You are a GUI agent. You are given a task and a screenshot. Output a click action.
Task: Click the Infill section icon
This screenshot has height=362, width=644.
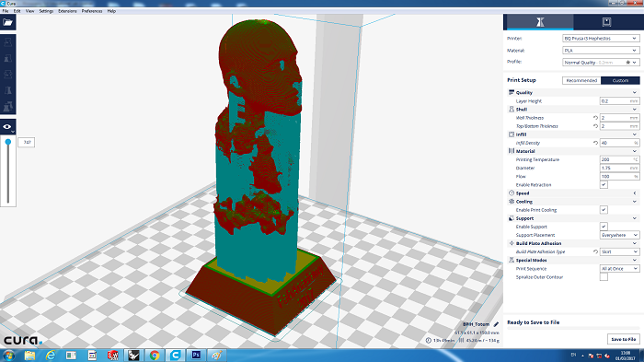[512, 134]
